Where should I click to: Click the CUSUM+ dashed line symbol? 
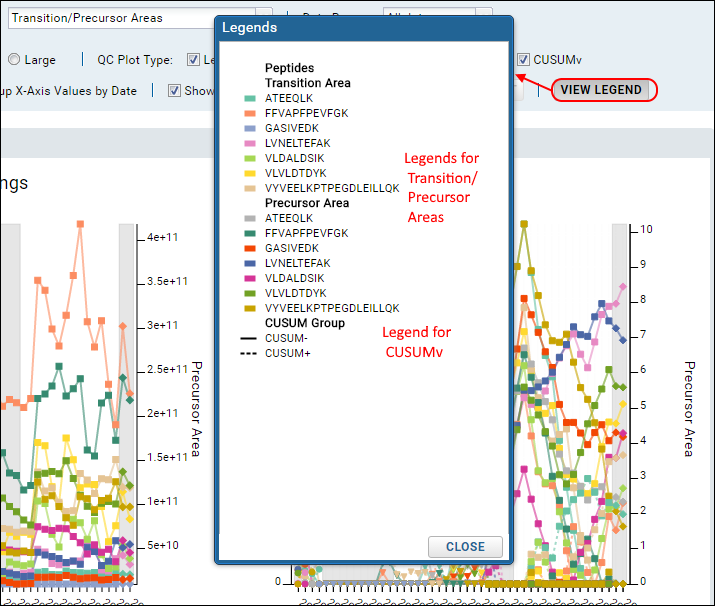(x=249, y=353)
